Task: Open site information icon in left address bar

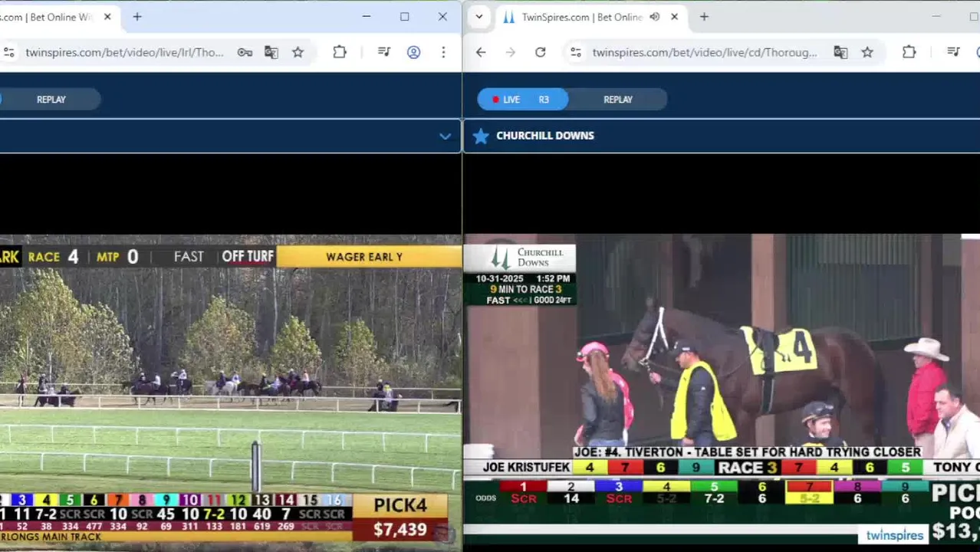Action: [8, 52]
